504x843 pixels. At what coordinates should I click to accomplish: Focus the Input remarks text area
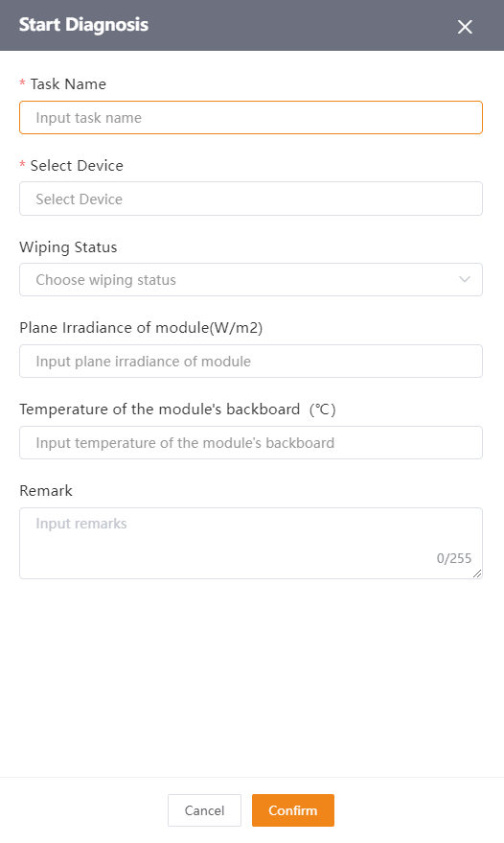251,544
